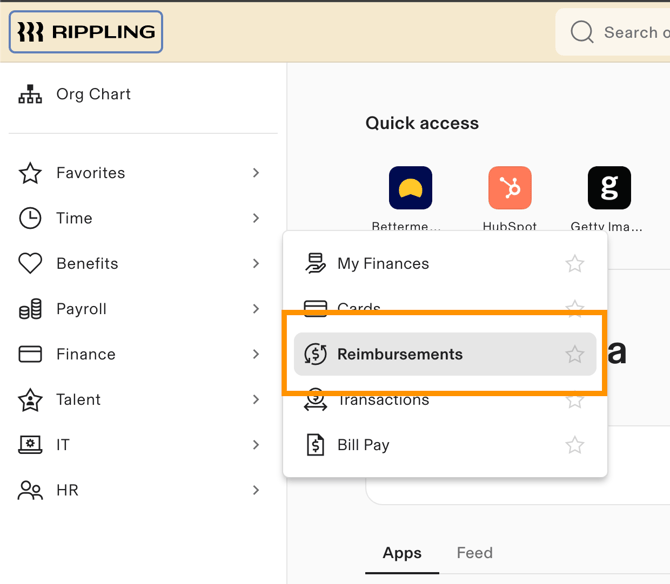Click the Bill Pay document icon
Image resolution: width=670 pixels, height=584 pixels.
pos(315,445)
